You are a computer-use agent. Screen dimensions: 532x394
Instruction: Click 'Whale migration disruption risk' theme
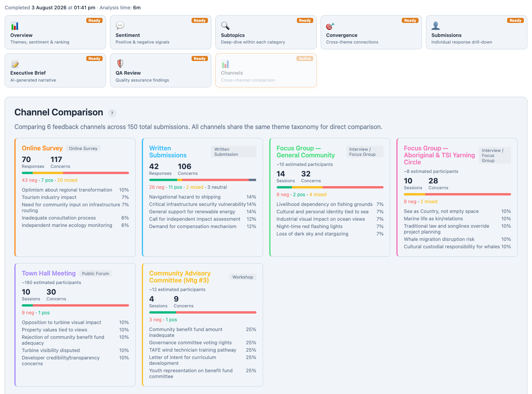[x=439, y=239]
